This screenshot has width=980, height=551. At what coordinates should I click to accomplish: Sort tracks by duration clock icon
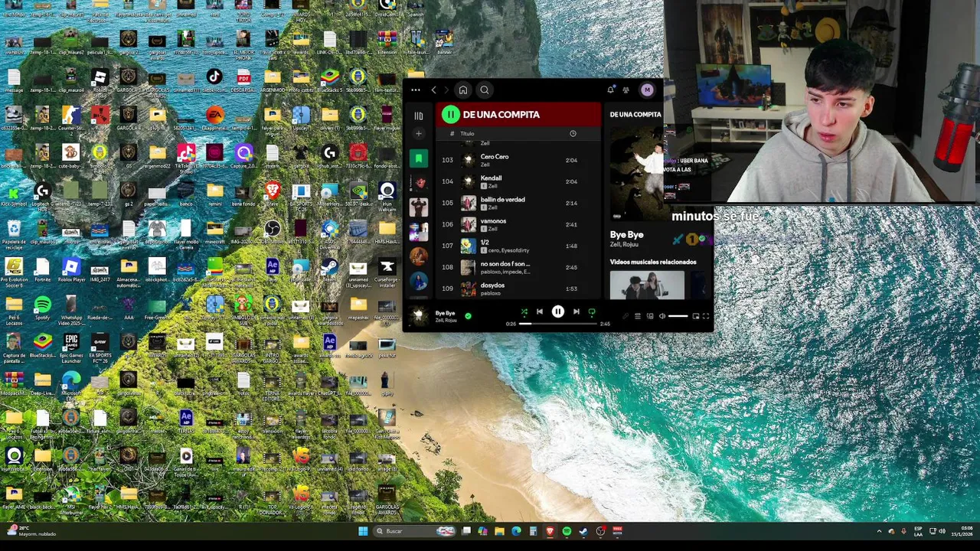[573, 134]
